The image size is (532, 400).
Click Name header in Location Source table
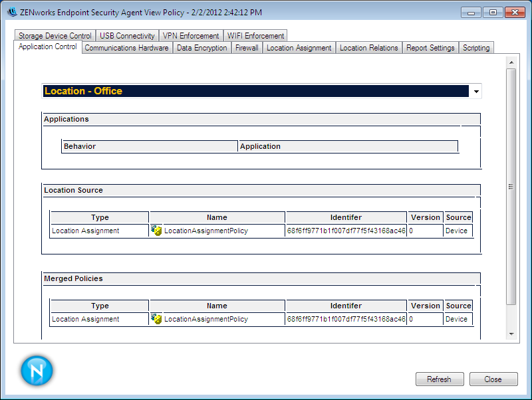click(x=217, y=218)
